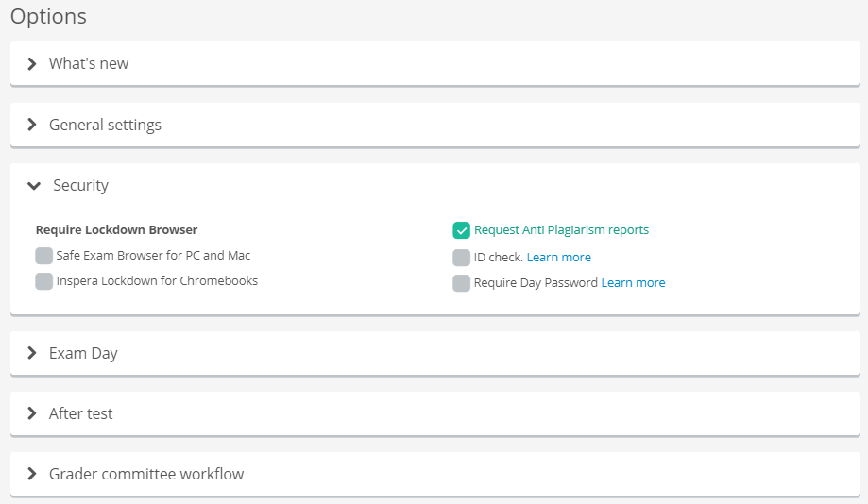Click the Request Anti Plagiarism reports label
Screen dimensions: 868x504
point(561,230)
